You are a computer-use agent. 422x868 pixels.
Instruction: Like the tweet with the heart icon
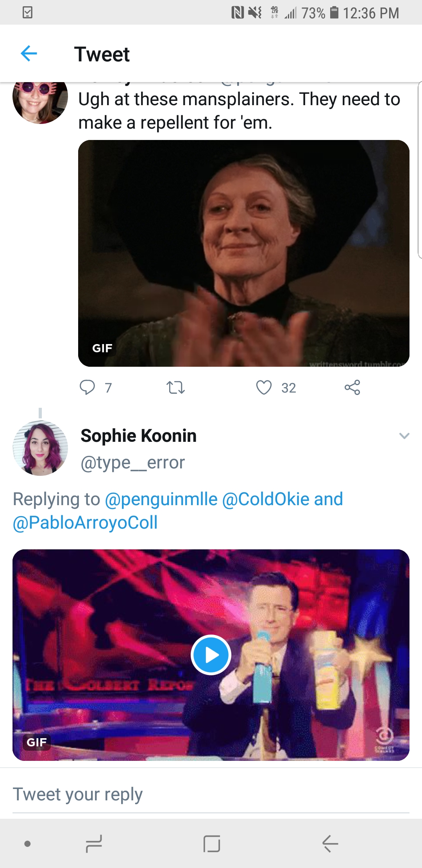point(264,387)
